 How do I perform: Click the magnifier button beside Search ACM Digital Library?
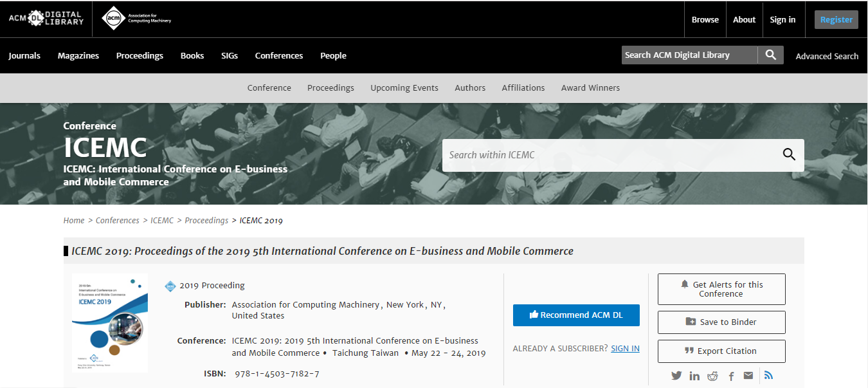[771, 55]
